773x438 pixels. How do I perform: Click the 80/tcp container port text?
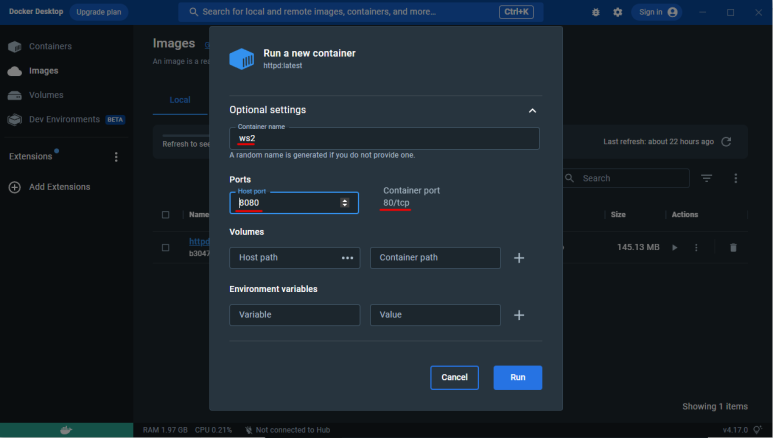tap(396, 203)
